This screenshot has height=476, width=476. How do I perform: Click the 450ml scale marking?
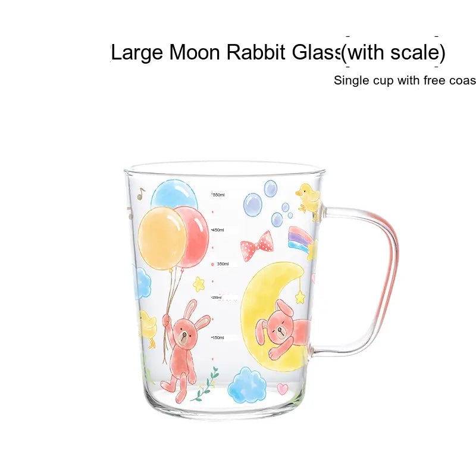tap(218, 230)
